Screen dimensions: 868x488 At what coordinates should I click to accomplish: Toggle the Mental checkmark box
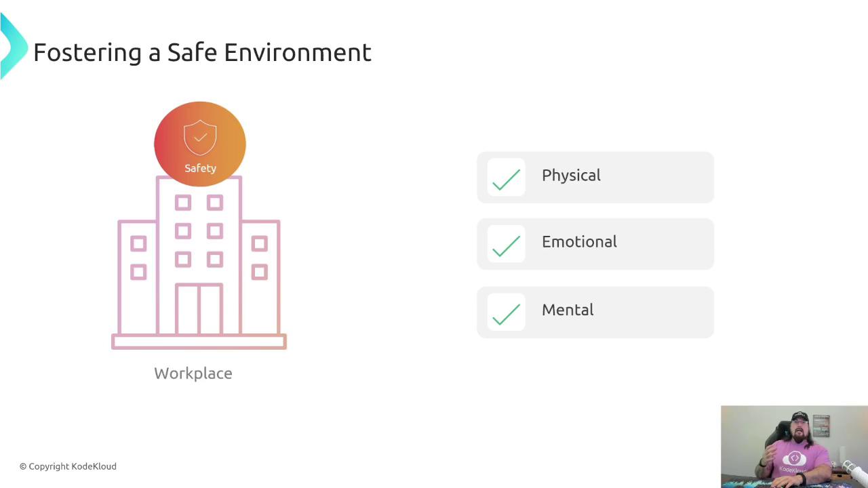[506, 312]
